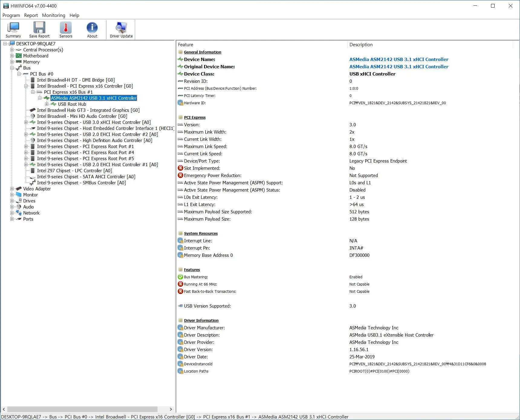Open the Monitoring menu
The width and height of the screenshot is (520, 420).
point(54,15)
